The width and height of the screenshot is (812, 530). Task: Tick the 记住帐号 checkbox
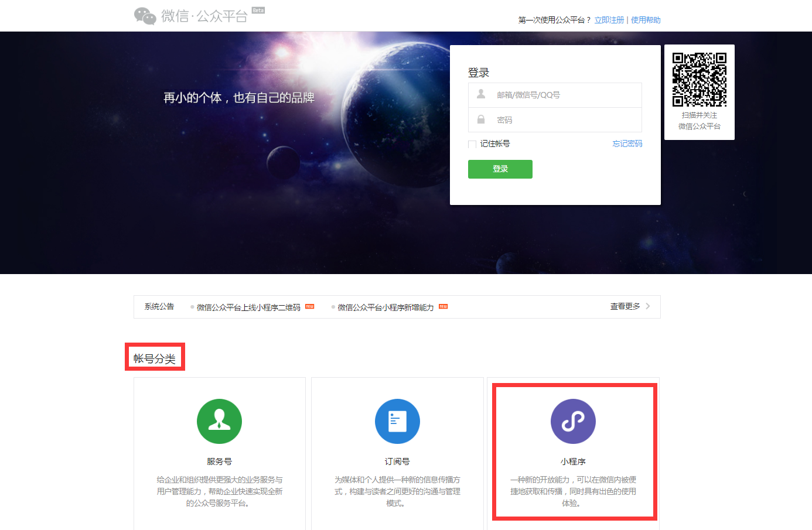[x=472, y=145]
